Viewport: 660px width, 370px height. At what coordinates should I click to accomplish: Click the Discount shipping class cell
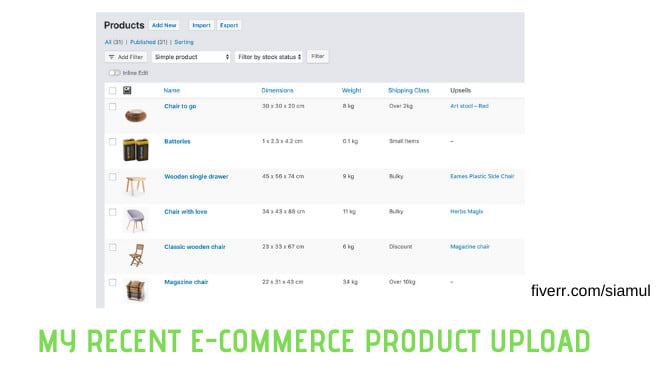click(x=400, y=247)
